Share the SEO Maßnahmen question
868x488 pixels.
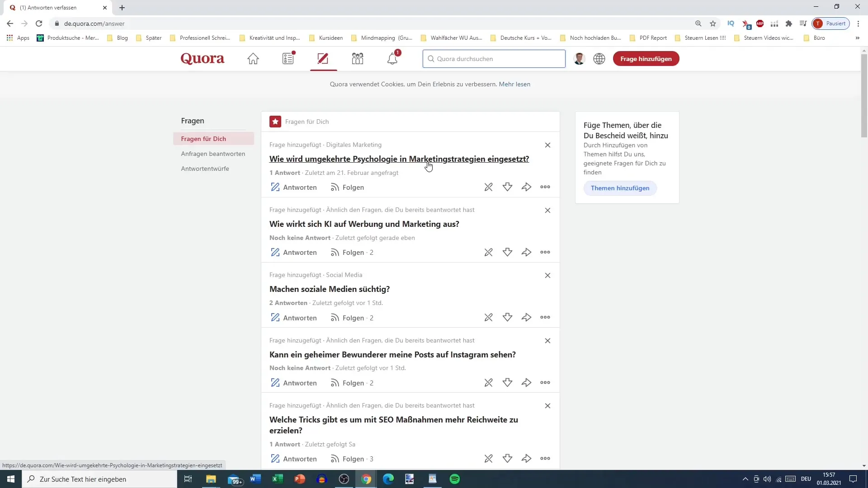click(527, 459)
